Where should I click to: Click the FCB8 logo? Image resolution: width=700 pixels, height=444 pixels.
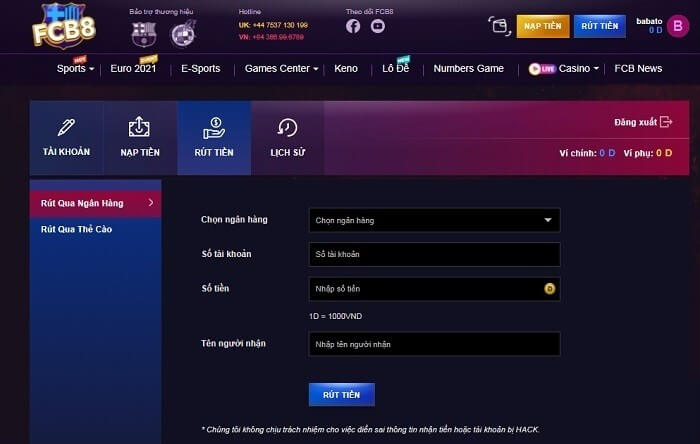64,26
